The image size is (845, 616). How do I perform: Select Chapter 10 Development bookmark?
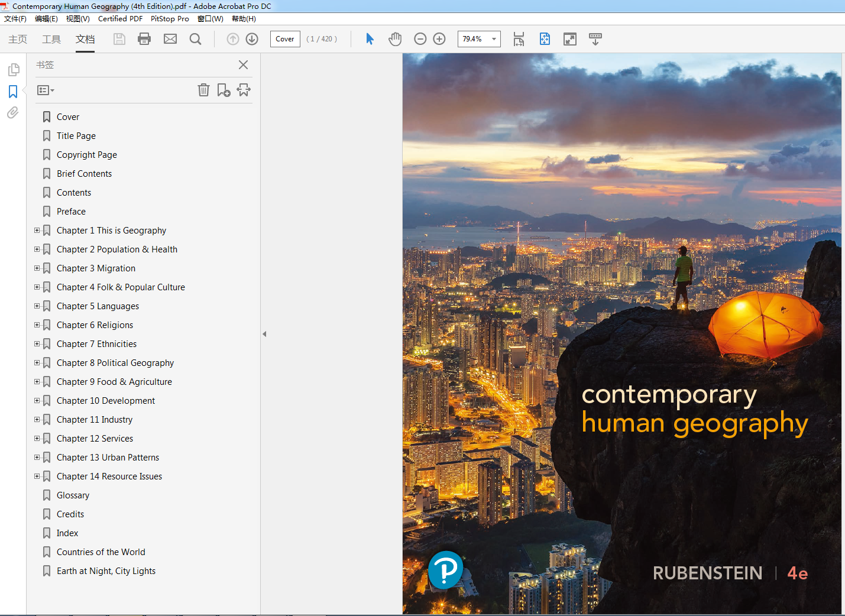pos(106,401)
